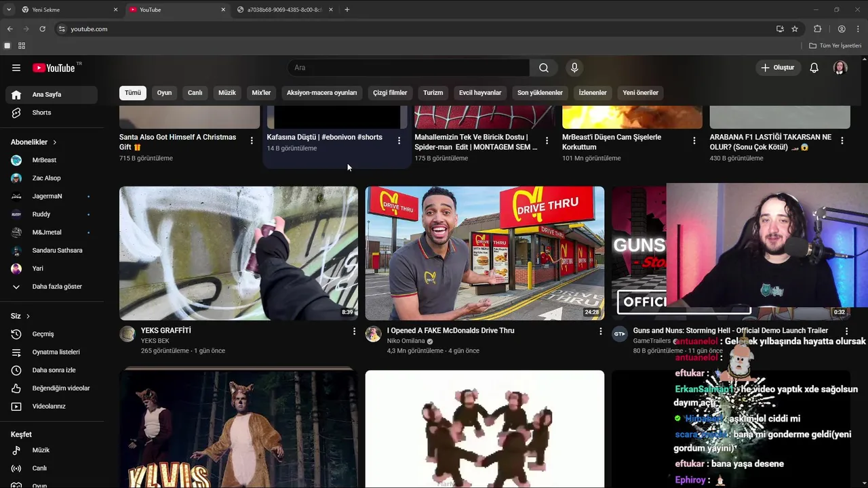Open options for Santa Christmas Gift video

[252, 141]
